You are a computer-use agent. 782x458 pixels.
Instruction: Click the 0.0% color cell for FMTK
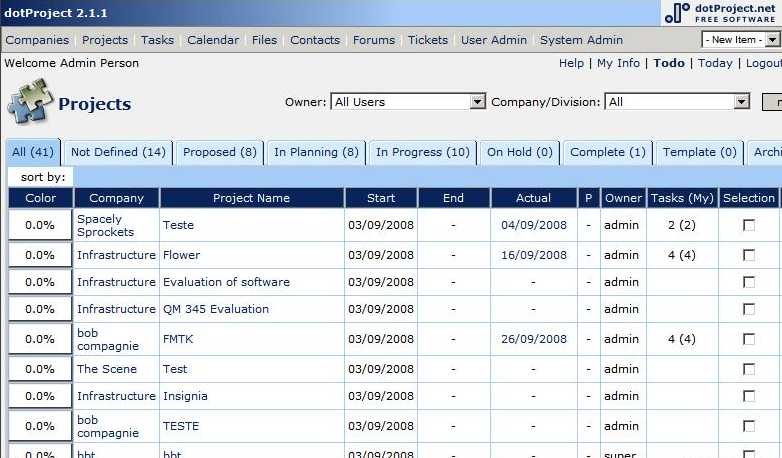40,339
